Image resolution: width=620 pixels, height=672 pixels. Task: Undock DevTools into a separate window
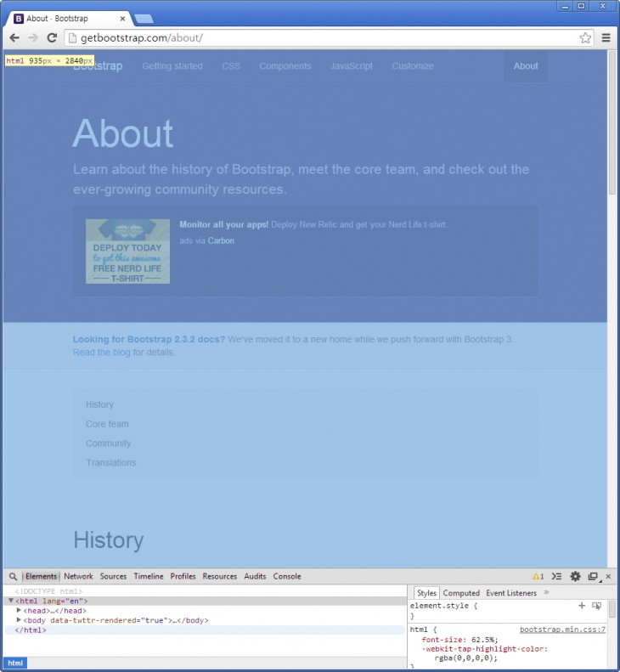594,577
